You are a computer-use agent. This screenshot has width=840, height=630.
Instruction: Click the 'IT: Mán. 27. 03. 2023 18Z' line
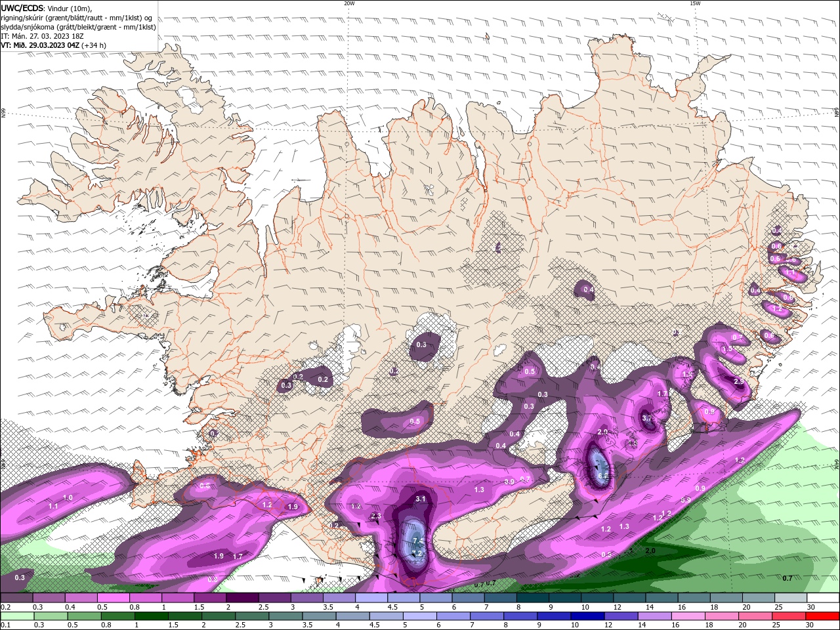(x=41, y=36)
